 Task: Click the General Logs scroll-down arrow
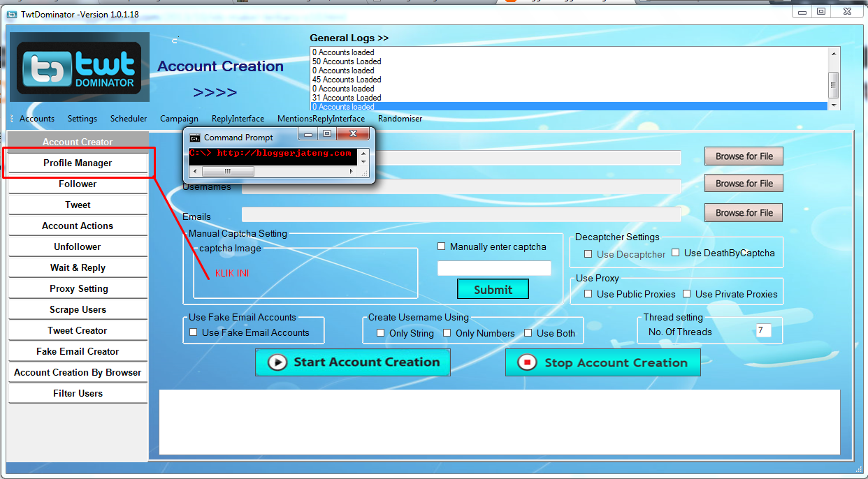tap(832, 104)
